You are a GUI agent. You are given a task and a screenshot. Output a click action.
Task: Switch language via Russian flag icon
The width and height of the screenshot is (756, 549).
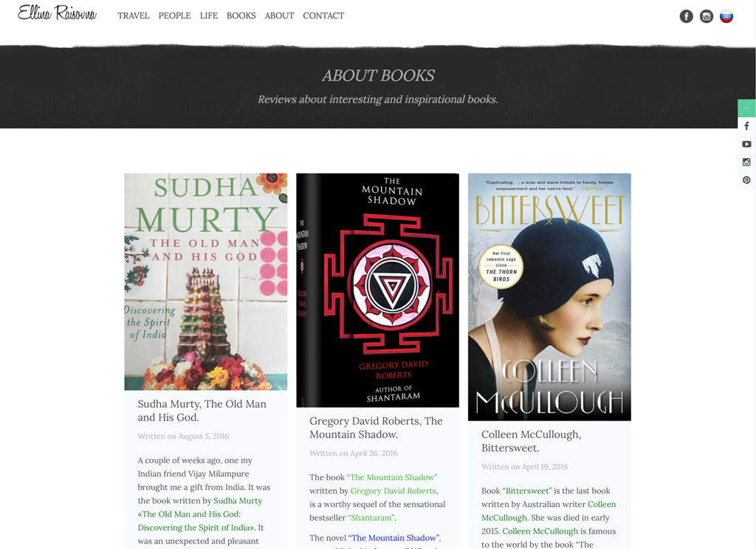726,16
